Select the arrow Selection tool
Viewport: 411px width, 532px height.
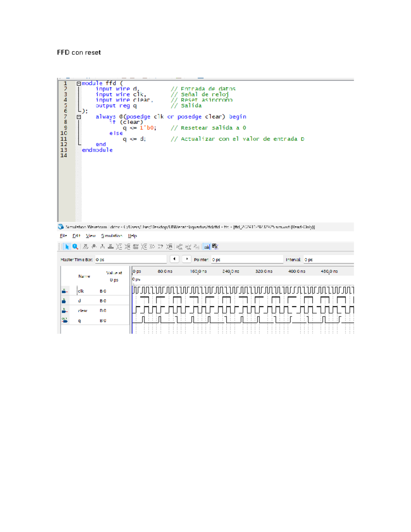[x=67, y=247]
